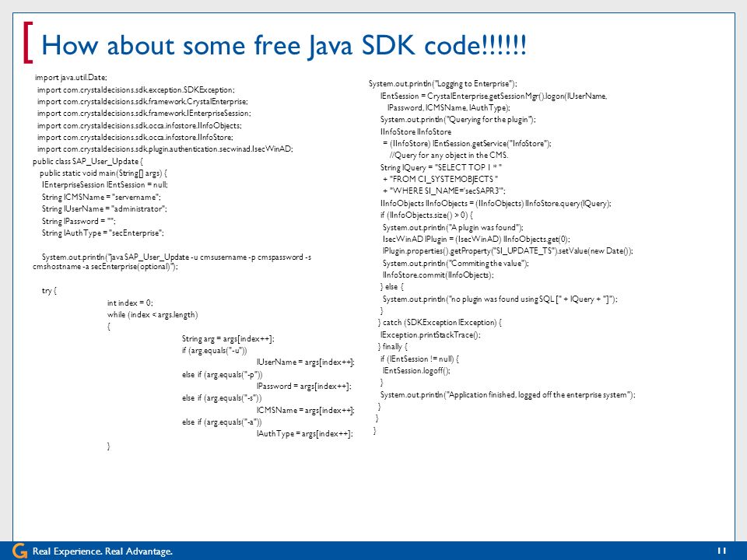
Task: Click the "no plugin was found using SQL" line
Action: [x=500, y=299]
